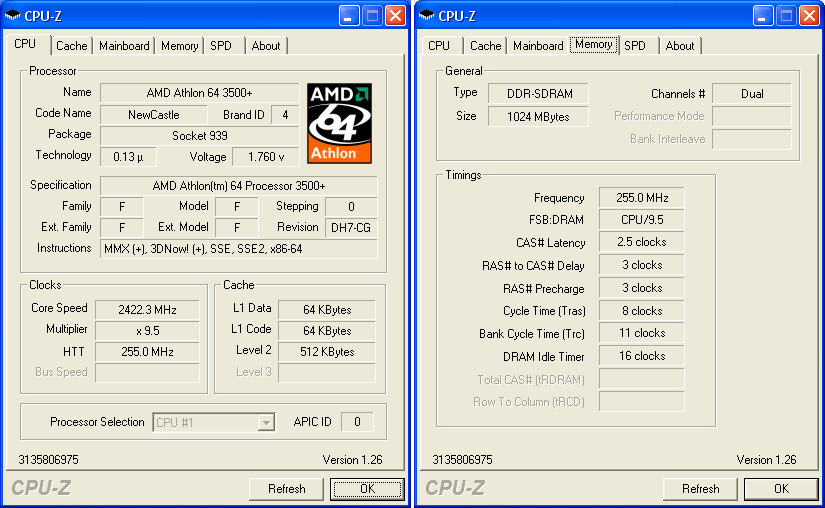Minimize the left CPU-Z window
The width and height of the screenshot is (825, 508).
349,16
